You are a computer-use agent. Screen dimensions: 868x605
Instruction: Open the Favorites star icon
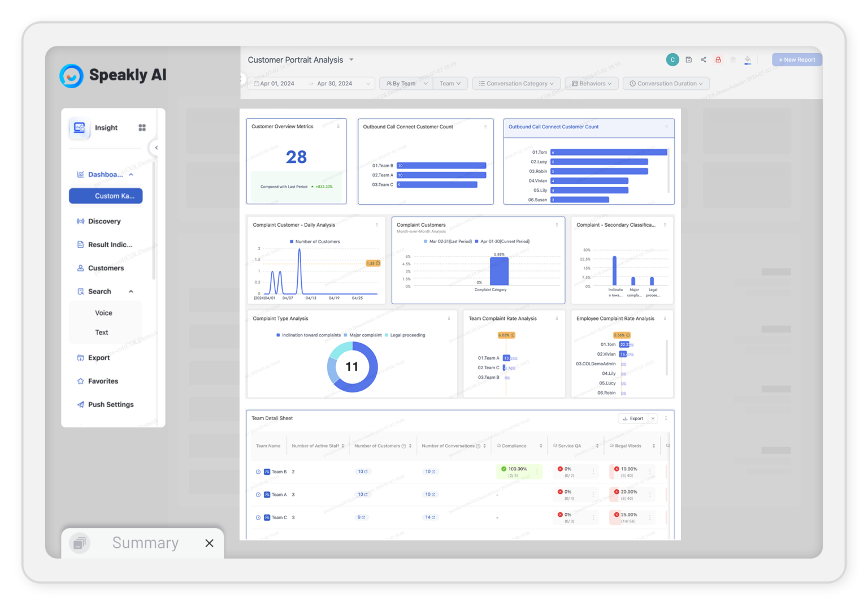click(80, 381)
